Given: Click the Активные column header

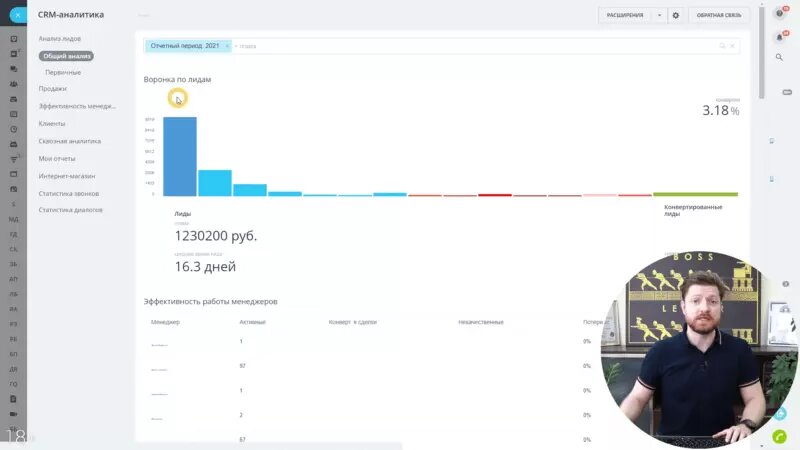Looking at the screenshot, I should 253,322.
